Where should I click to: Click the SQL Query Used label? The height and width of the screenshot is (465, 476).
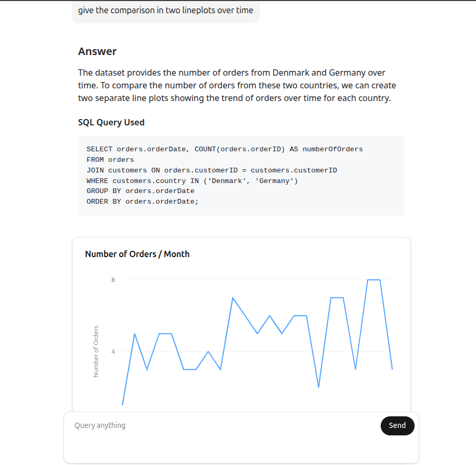(111, 122)
